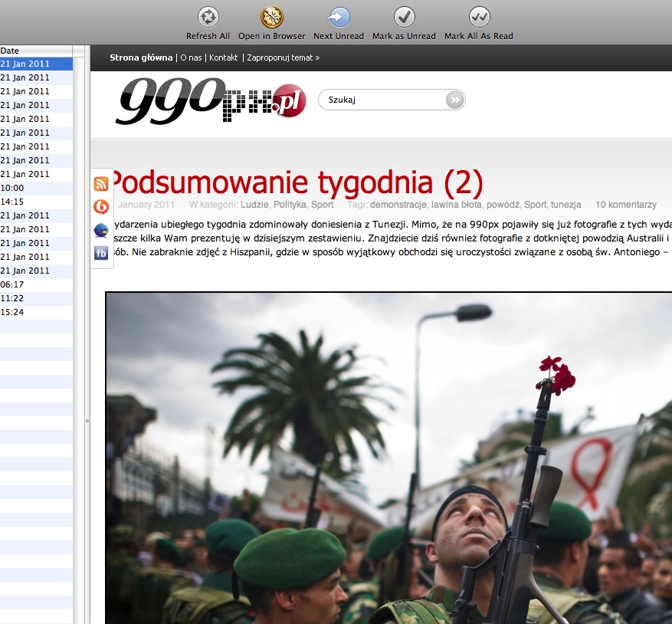Screen dimensions: 672x624
Task: Click the Refresh All toolbar icon
Action: 208,17
